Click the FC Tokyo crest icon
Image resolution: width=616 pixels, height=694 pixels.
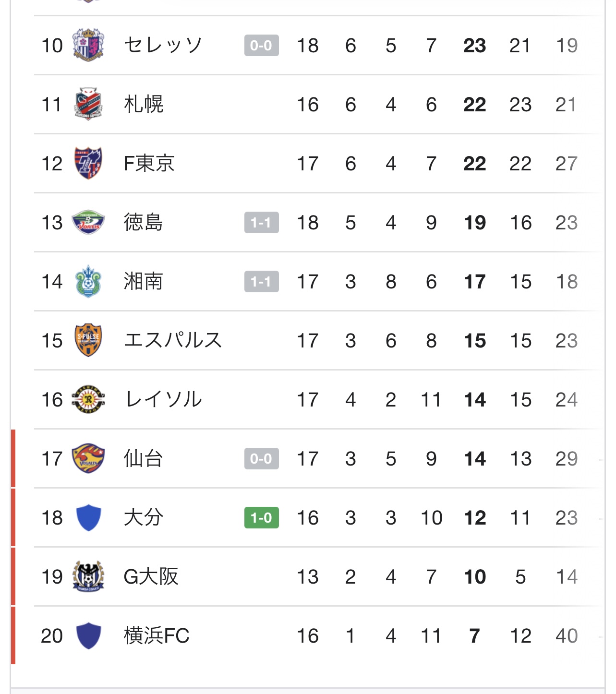88,163
